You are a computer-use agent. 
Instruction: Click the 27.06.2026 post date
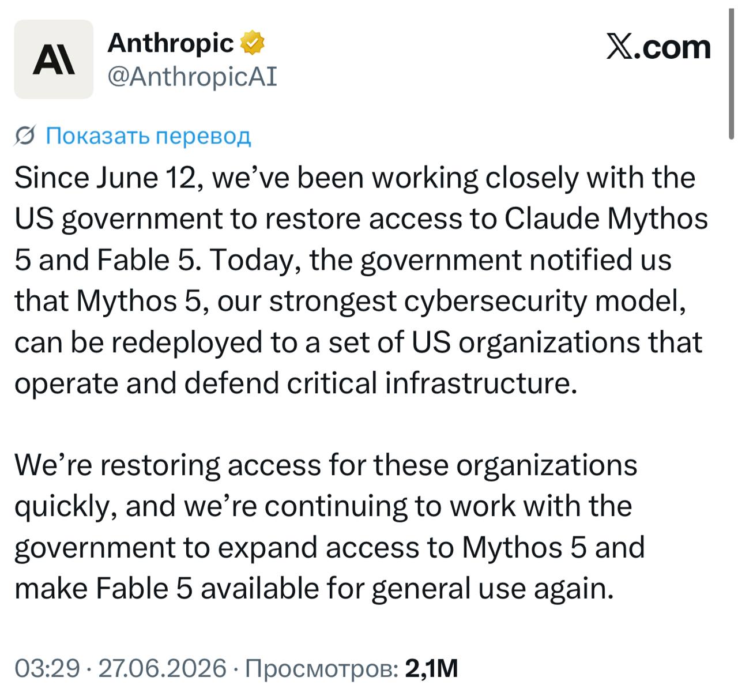(163, 668)
